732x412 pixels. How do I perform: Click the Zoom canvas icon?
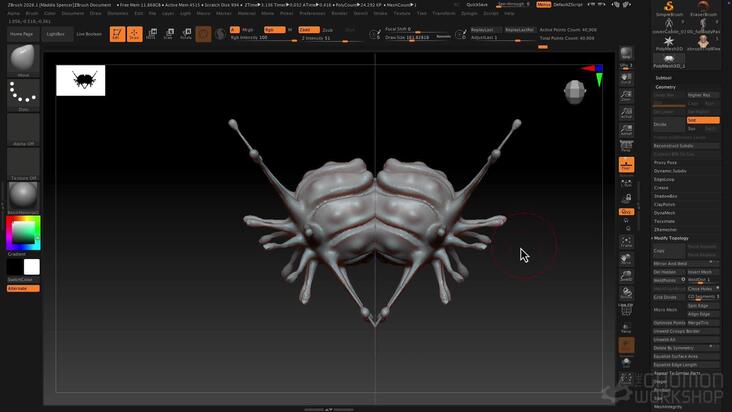click(x=626, y=96)
